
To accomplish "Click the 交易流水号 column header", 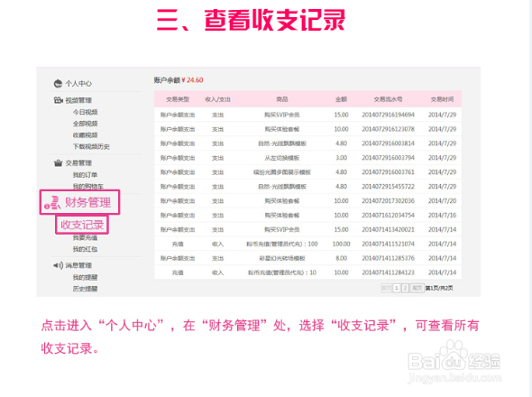I will pos(388,99).
